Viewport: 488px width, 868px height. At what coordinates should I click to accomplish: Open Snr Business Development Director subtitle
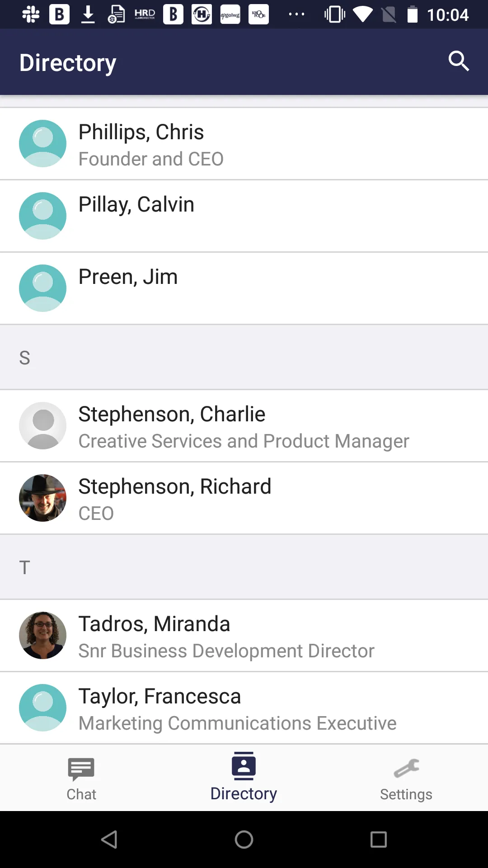point(226,651)
